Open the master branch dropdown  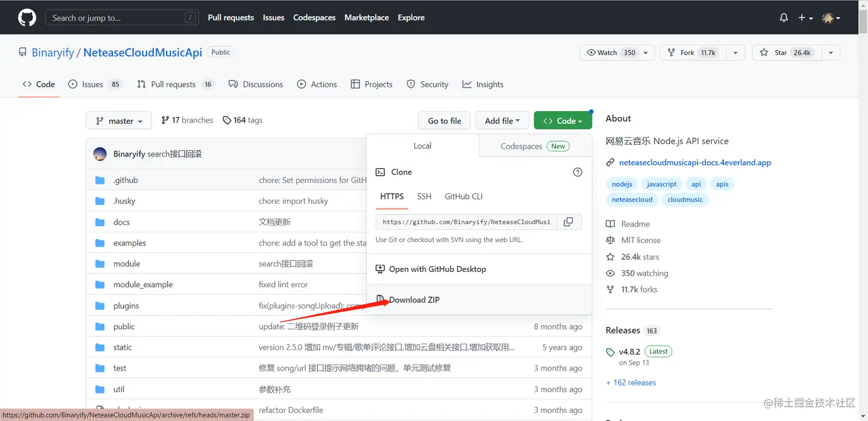pos(119,120)
